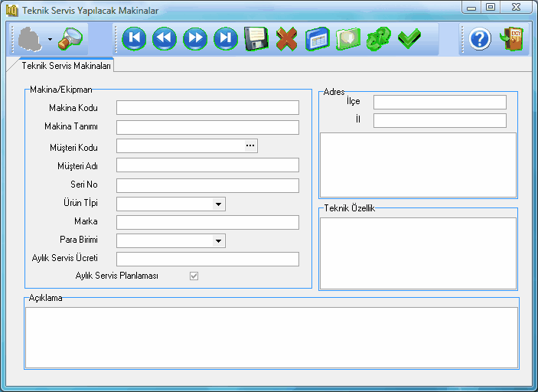Jump to the last record
The height and width of the screenshot is (392, 538).
click(226, 38)
